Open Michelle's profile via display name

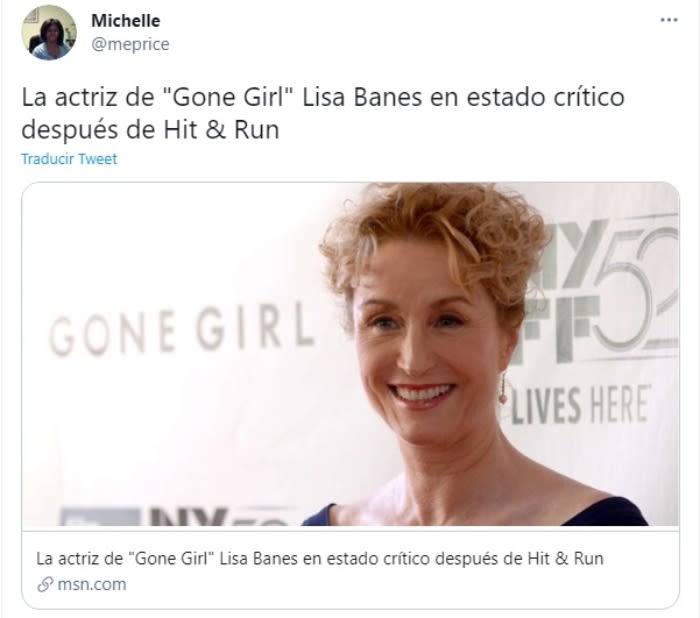[x=125, y=21]
